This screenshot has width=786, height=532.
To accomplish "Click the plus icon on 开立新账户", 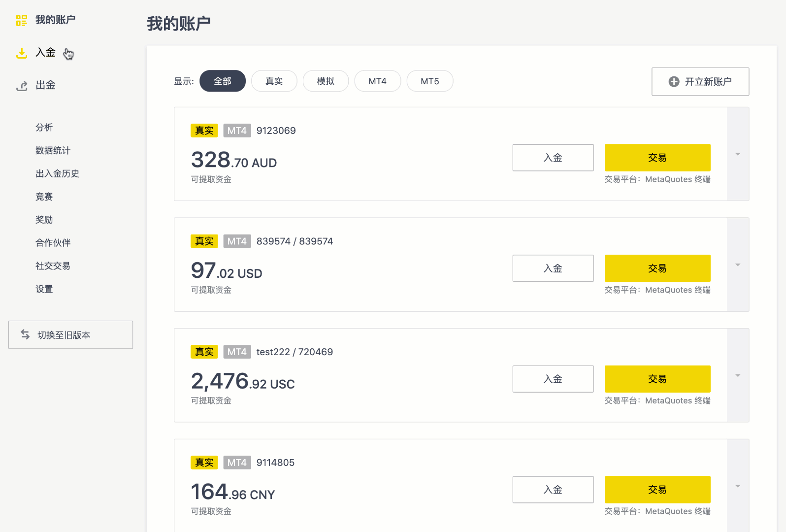I will tap(674, 82).
